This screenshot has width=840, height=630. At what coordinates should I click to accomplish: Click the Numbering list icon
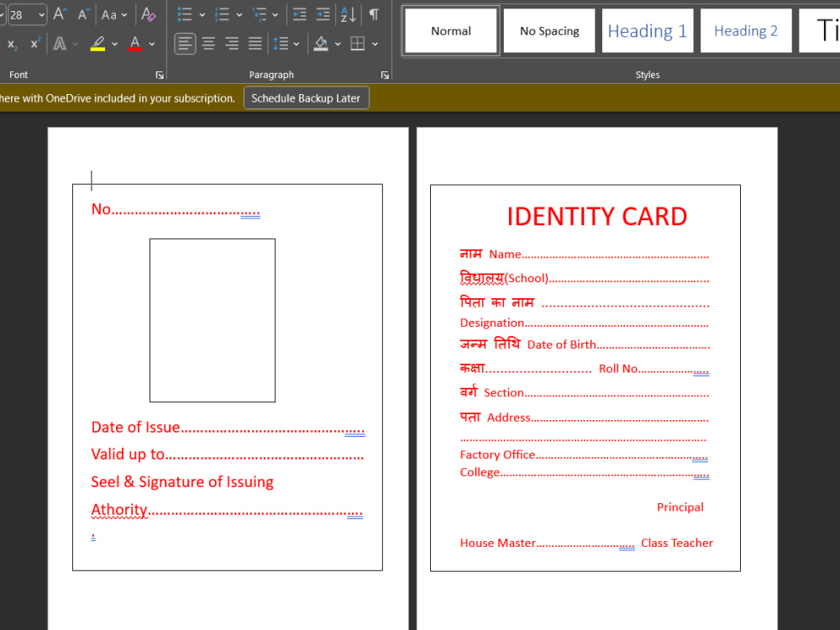point(222,14)
